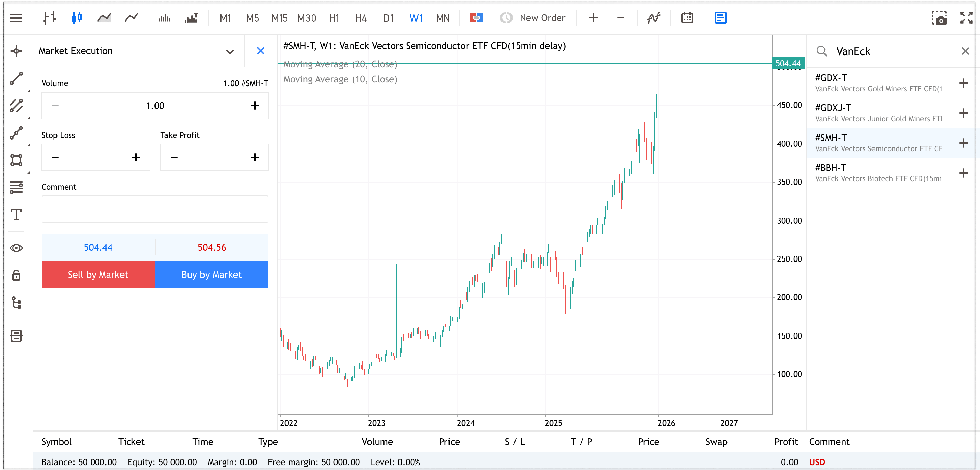Click Moving Average (20, Close) label
Image resolution: width=980 pixels, height=470 pixels.
click(x=340, y=64)
